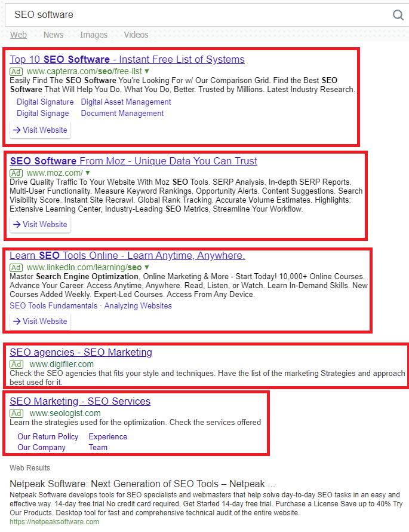
Task: Open the Digital Signature sitelink
Action: coord(45,102)
